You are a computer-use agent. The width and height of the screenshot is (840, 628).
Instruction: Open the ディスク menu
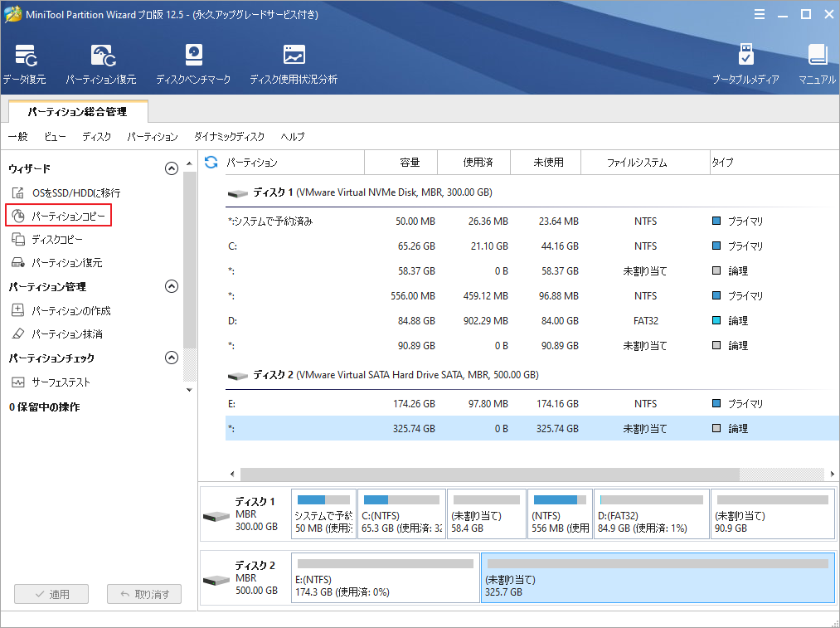[x=96, y=137]
